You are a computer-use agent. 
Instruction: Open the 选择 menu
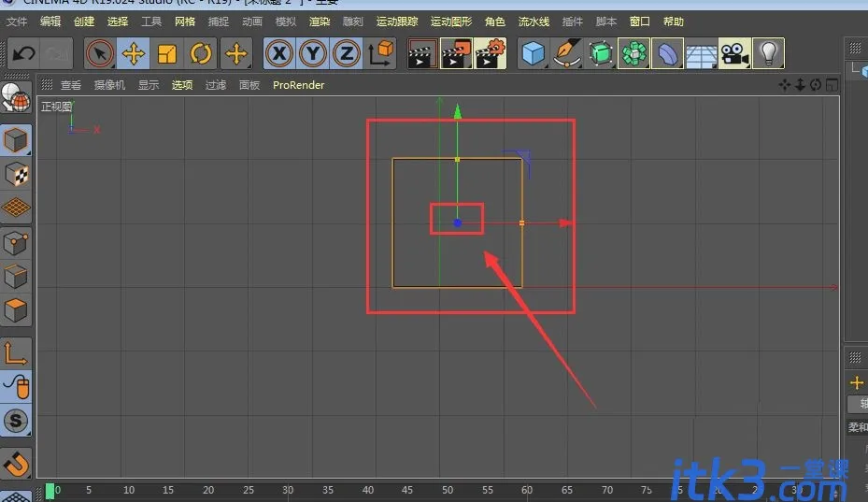tap(118, 22)
